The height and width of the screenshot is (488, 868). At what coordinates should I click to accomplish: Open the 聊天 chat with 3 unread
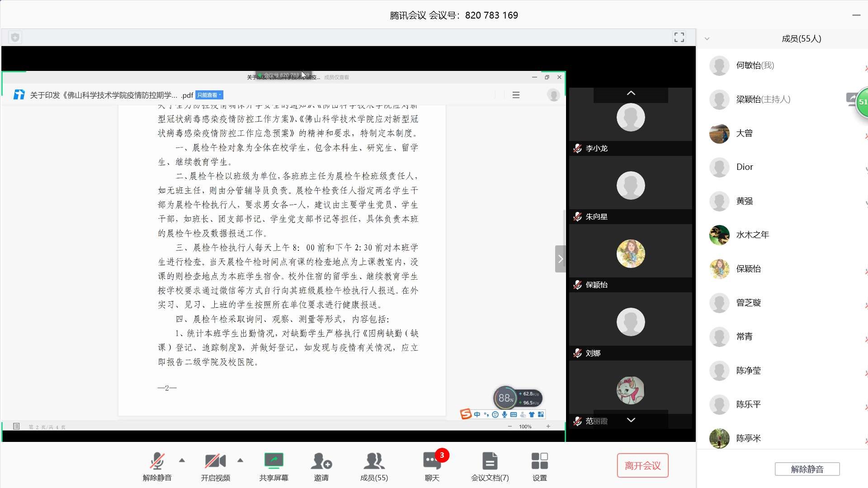[x=432, y=466]
